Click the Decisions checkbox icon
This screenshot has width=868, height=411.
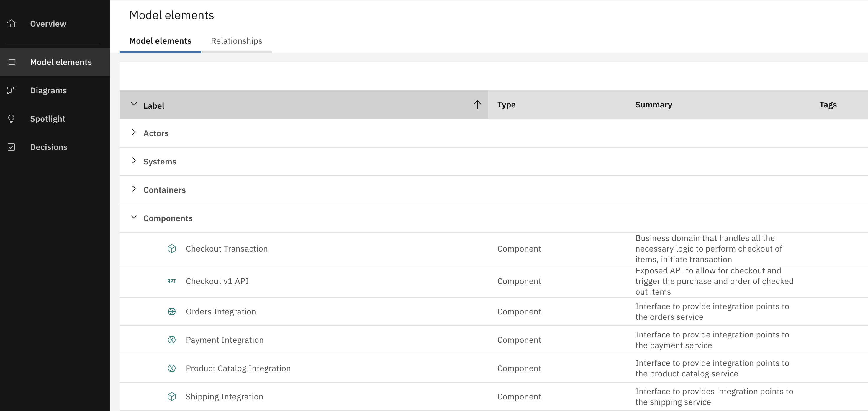(x=11, y=147)
